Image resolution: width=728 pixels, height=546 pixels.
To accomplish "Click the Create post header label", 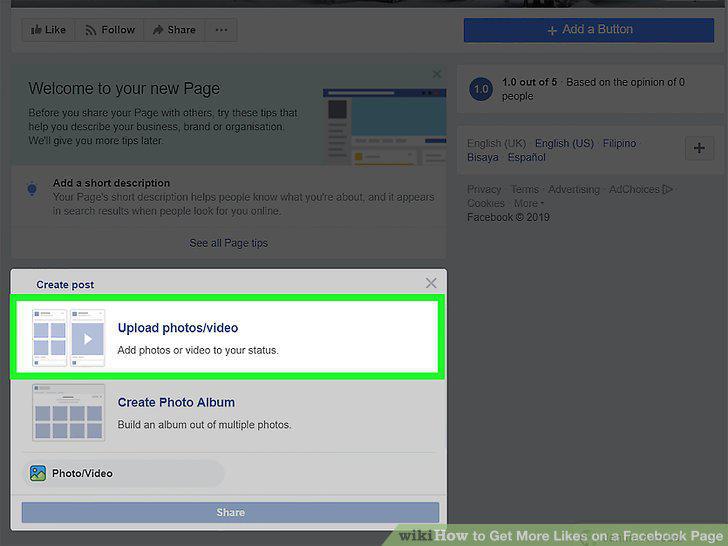I will click(65, 285).
